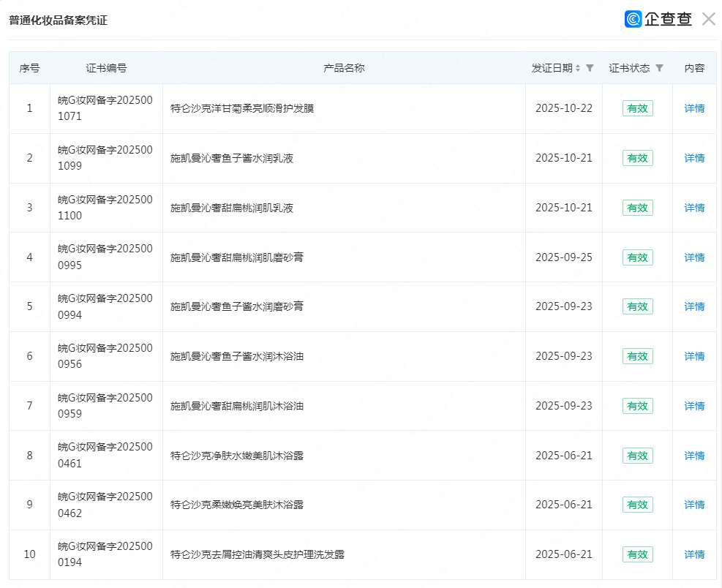This screenshot has height=588, width=722.
Task: Click the 产品名称 column header
Action: coord(344,68)
